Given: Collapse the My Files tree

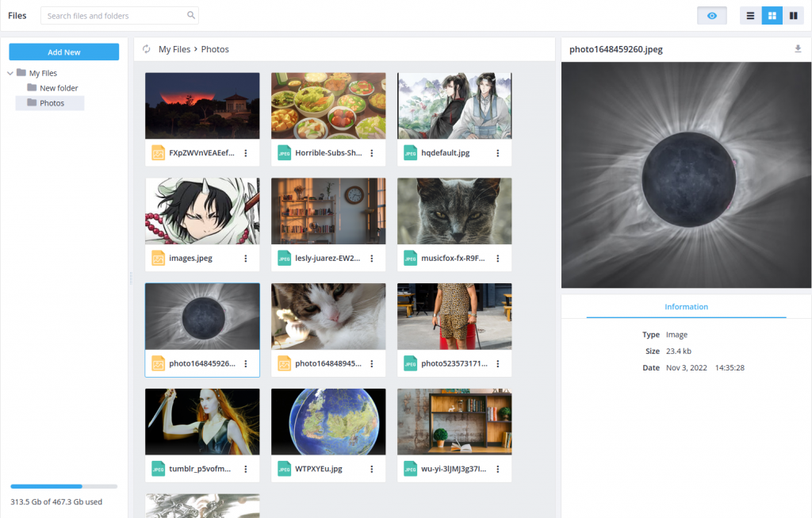Looking at the screenshot, I should (8, 72).
